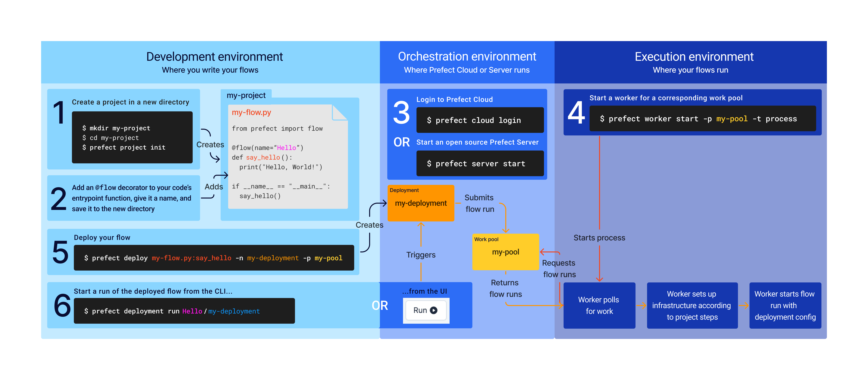Click 'Start a run of the deployed flow' label
Screen dimensions: 868x380
click(153, 291)
